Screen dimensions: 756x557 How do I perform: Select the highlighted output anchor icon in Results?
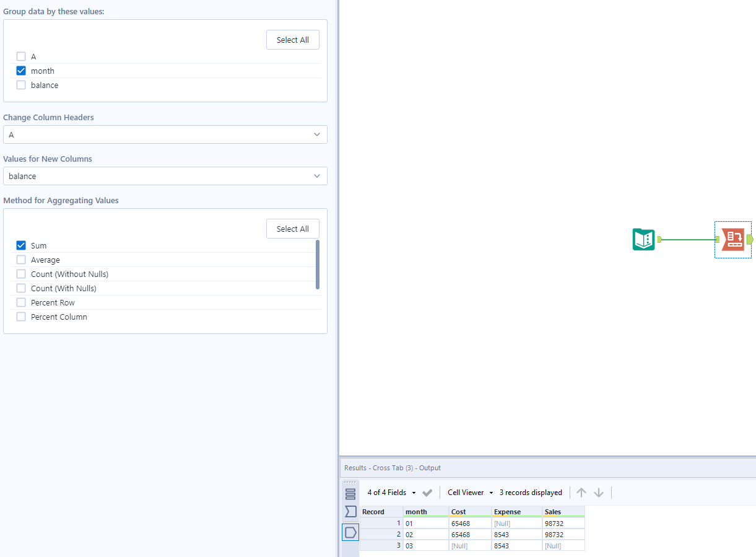pyautogui.click(x=350, y=532)
